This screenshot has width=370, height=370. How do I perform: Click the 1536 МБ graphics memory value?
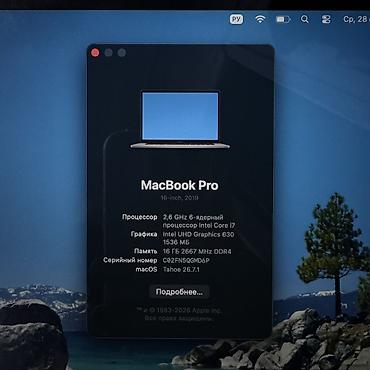(175, 243)
